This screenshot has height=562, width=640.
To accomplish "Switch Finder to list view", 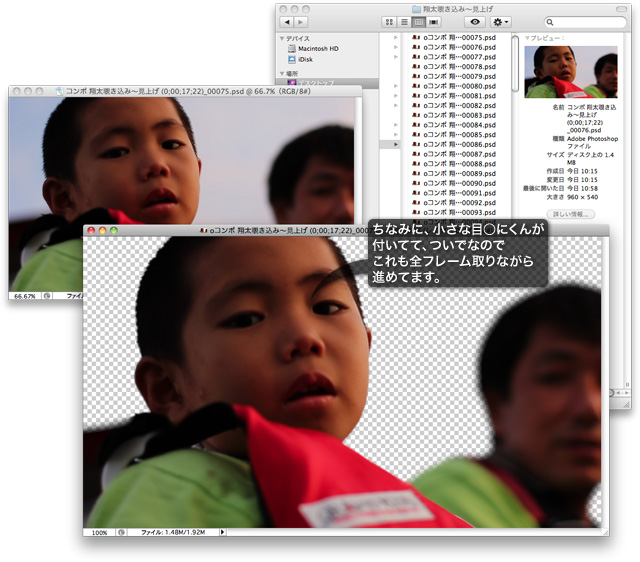I will click(404, 22).
